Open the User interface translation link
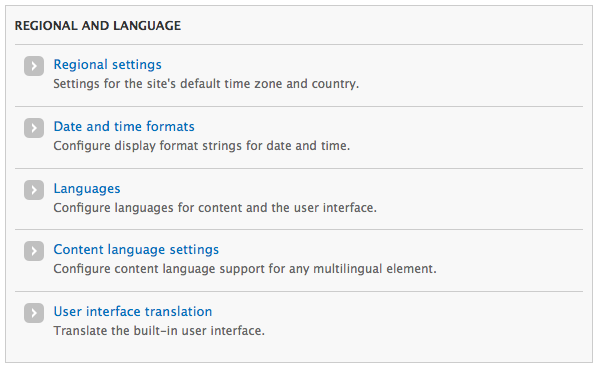The image size is (598, 367). [x=133, y=311]
